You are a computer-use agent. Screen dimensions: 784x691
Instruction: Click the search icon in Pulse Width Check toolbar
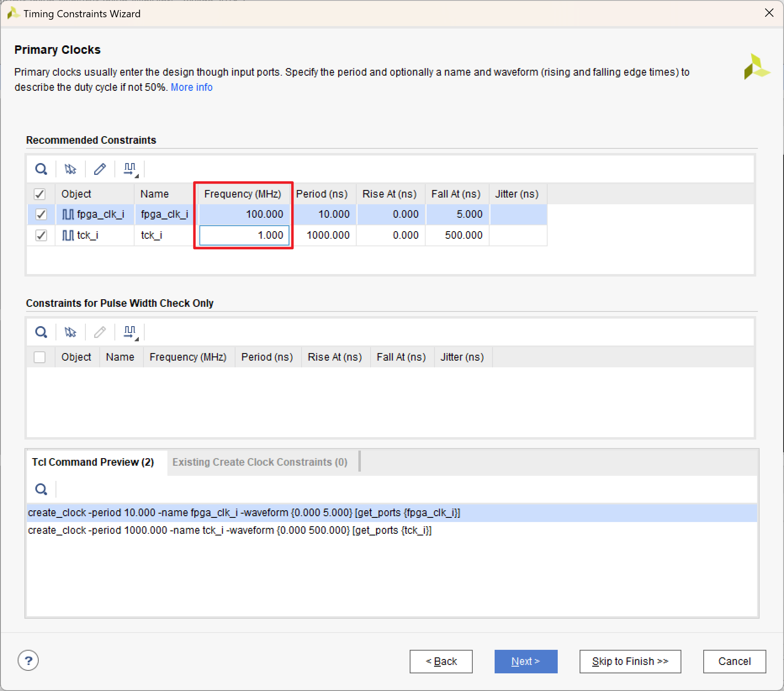pyautogui.click(x=41, y=332)
